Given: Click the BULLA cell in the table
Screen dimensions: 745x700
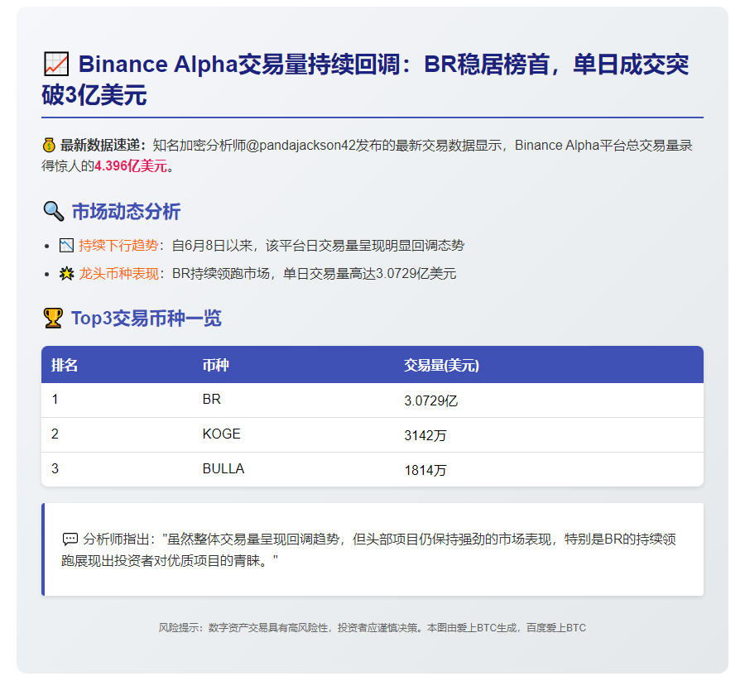Looking at the screenshot, I should pos(223,468).
